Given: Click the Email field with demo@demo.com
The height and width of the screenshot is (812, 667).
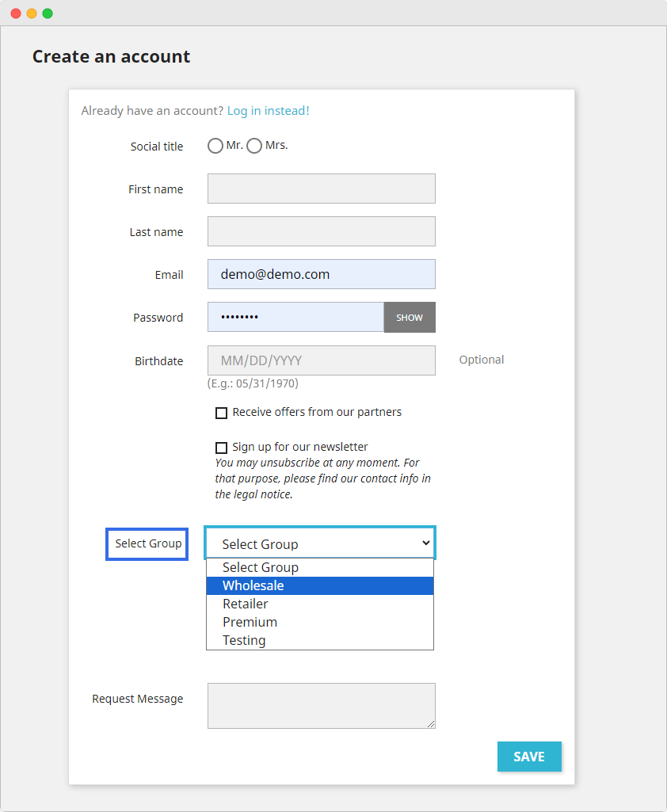Looking at the screenshot, I should click(321, 274).
